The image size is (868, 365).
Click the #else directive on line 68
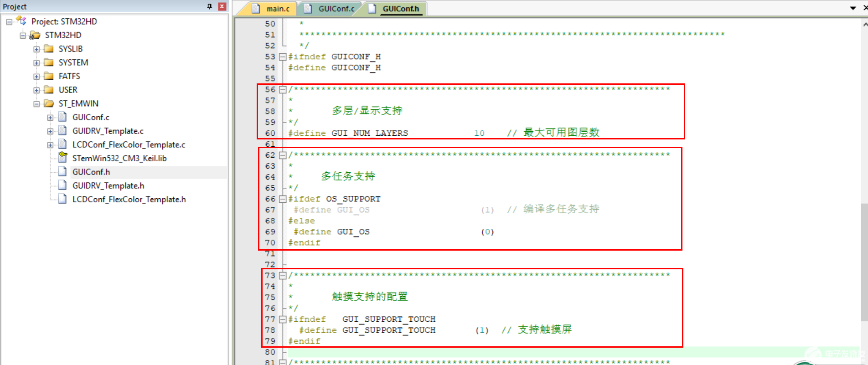click(x=301, y=221)
